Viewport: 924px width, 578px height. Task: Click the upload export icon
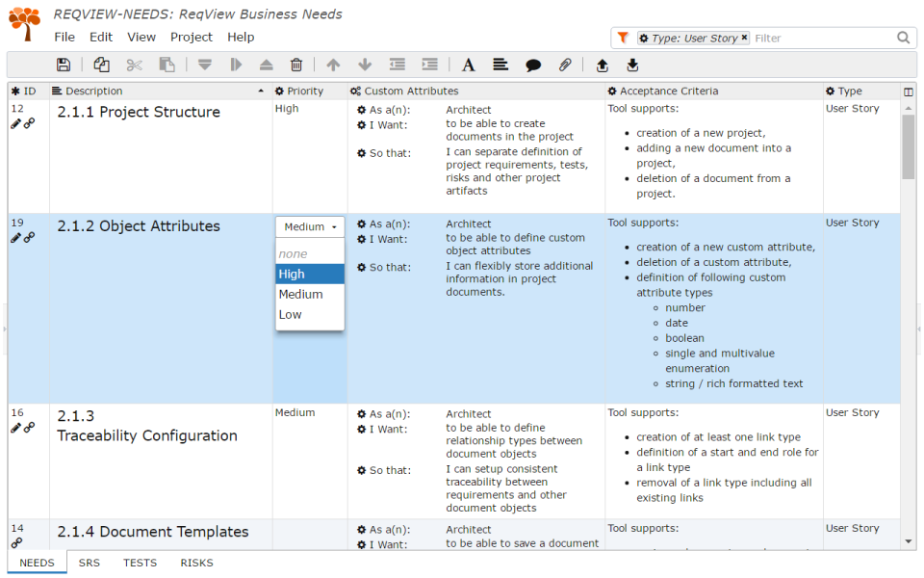603,65
